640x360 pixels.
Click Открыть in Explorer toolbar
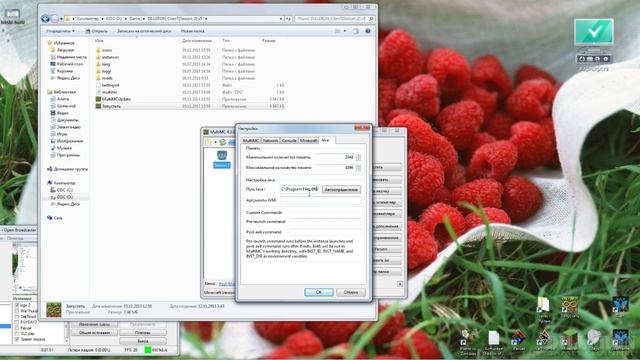pyautogui.click(x=96, y=31)
